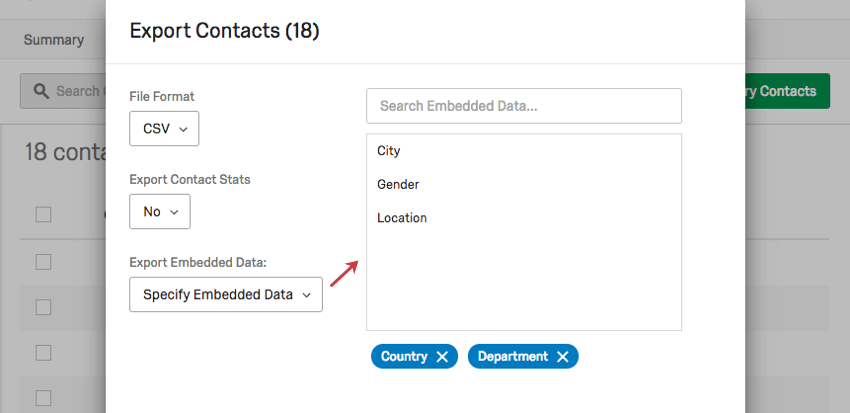Select Gender from the embedded data list
Image resolution: width=850 pixels, height=413 pixels.
pyautogui.click(x=398, y=184)
